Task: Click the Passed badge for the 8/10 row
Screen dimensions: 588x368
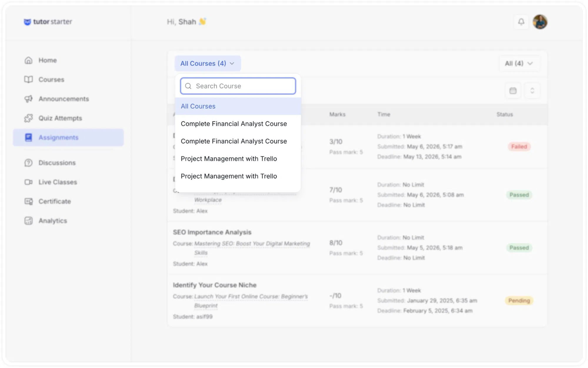Action: tap(519, 248)
